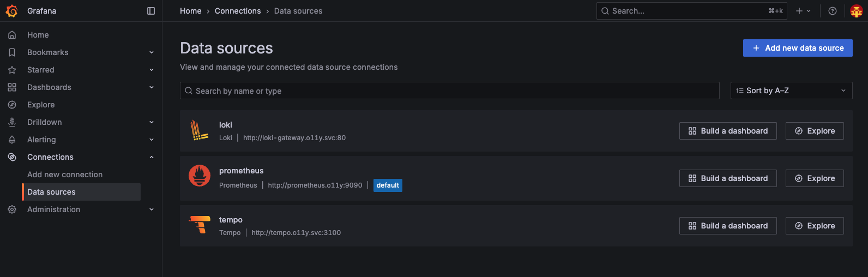The height and width of the screenshot is (277, 868).
Task: Click Add new data source button
Action: pyautogui.click(x=798, y=48)
